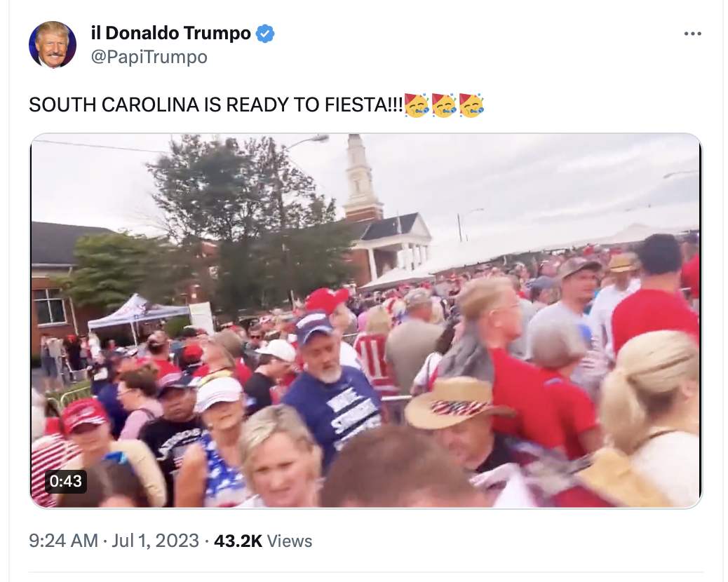Screen dimensions: 728x582
Task: Select the SOUTH CAROLINA tweet text
Action: tap(216, 105)
